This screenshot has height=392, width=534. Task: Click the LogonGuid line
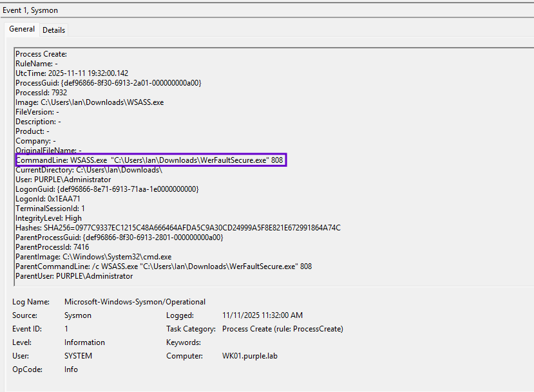tap(107, 189)
